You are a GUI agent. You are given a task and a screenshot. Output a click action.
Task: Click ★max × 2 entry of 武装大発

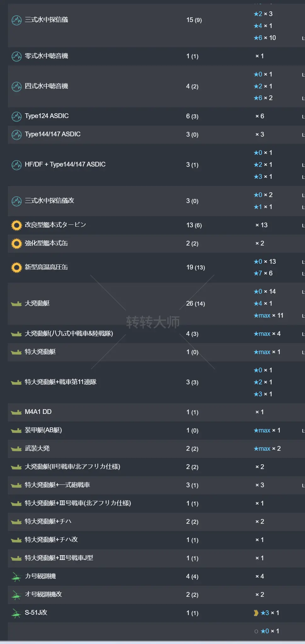[x=267, y=449]
